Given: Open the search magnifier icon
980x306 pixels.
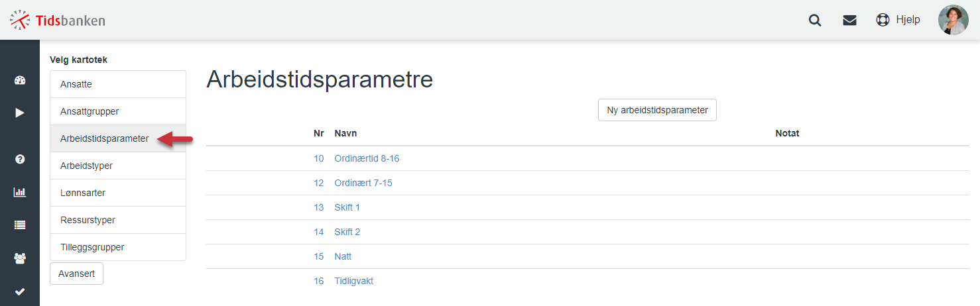Looking at the screenshot, I should tap(815, 20).
